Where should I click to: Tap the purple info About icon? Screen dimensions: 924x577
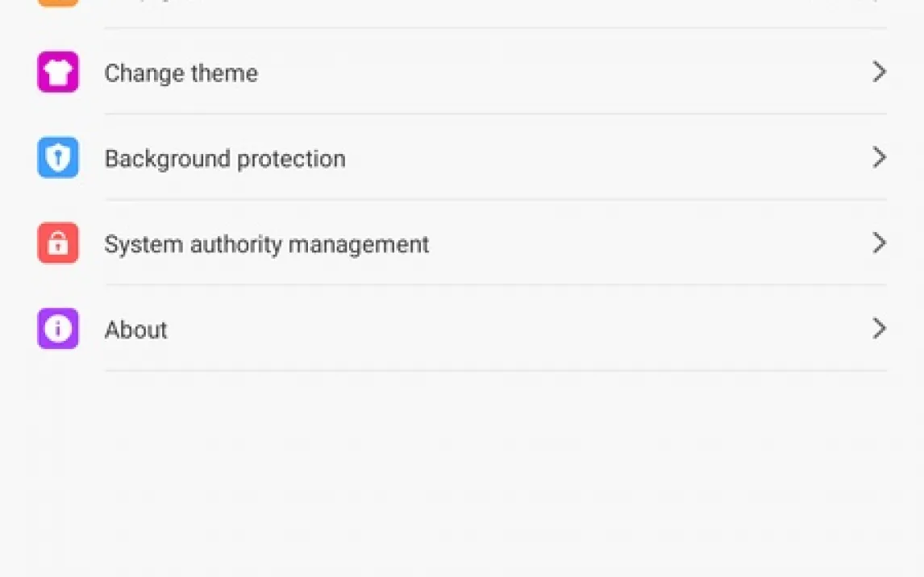[58, 329]
